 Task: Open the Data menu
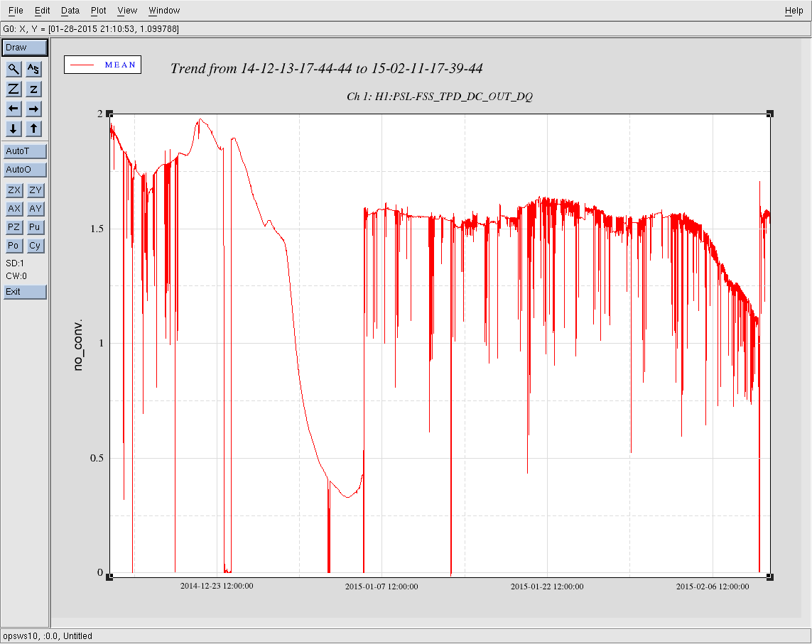pos(70,11)
